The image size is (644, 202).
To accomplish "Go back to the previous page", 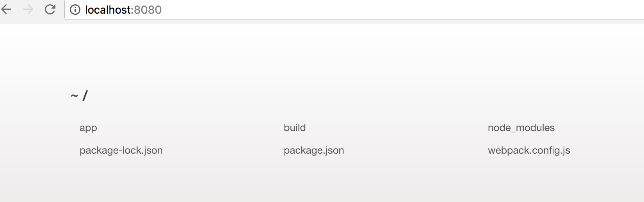I will click(7, 9).
